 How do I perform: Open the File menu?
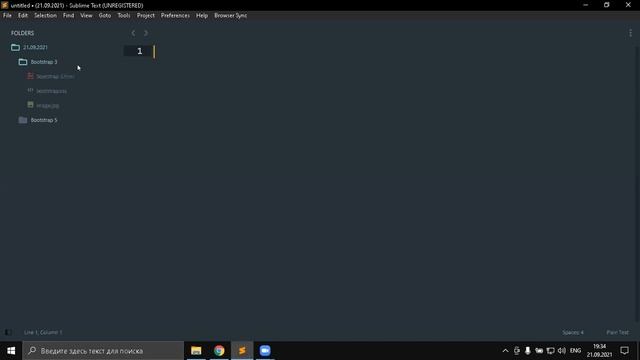(x=7, y=16)
